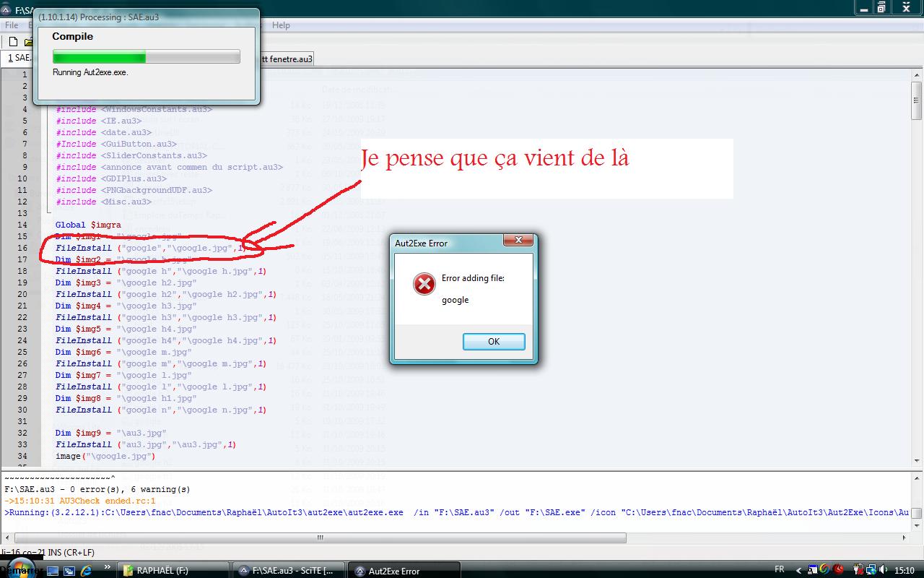The height and width of the screenshot is (578, 924).
Task: Click the editor scrollbar down arrow
Action: (916, 460)
